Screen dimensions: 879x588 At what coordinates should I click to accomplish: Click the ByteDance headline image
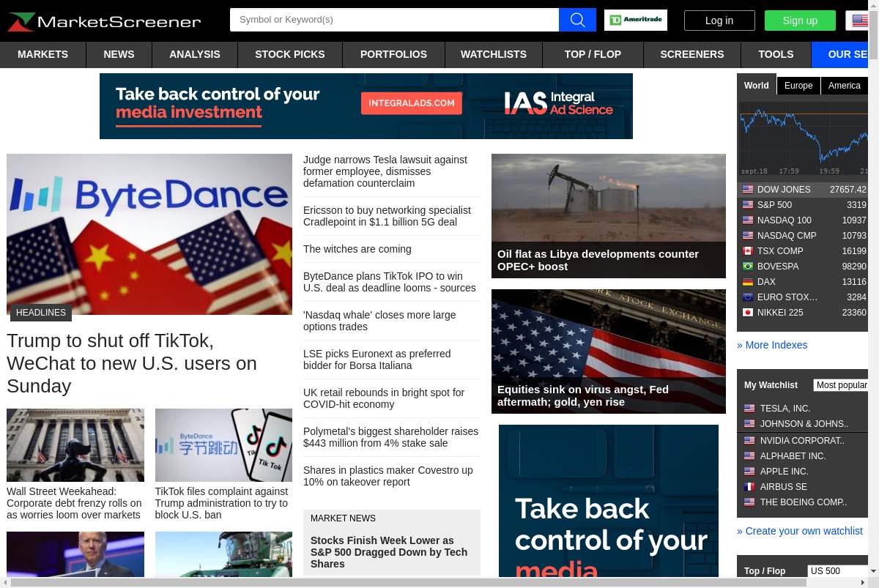point(149,234)
